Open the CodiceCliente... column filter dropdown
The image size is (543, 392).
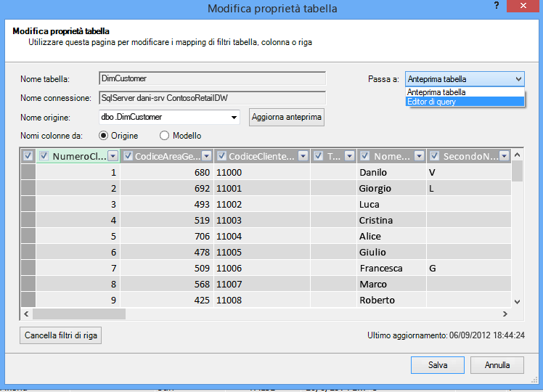tap(303, 156)
